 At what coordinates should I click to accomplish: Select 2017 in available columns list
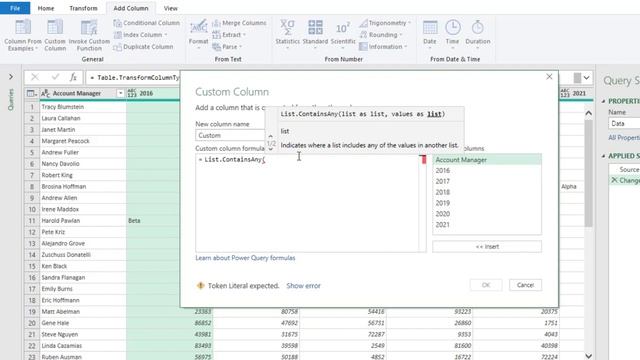click(x=487, y=181)
